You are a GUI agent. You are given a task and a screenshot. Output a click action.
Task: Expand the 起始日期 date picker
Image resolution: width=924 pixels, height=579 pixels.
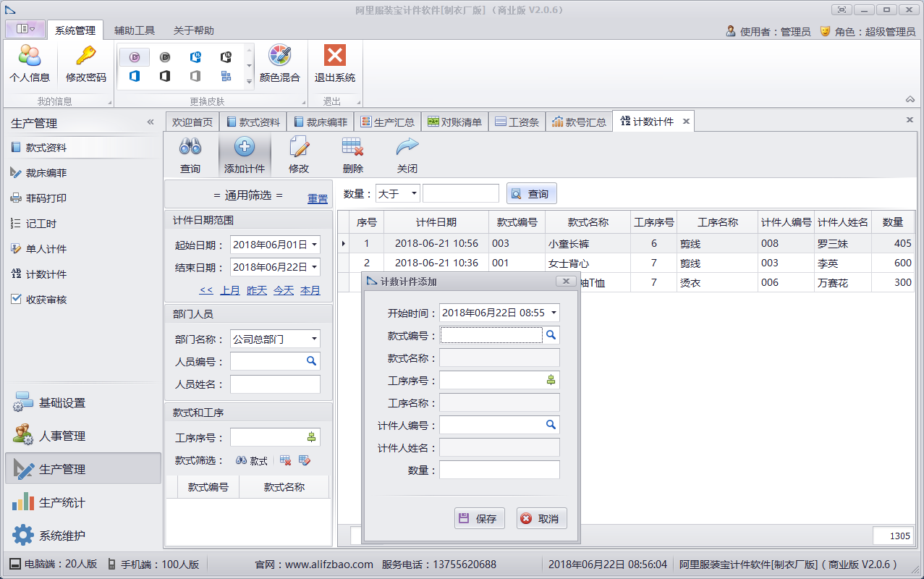[x=315, y=245]
